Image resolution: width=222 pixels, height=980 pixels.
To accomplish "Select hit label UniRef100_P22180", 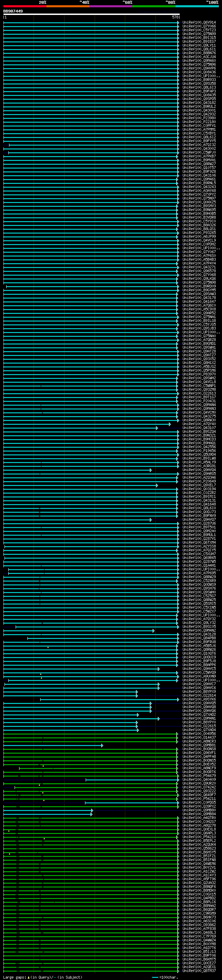I will (199, 122).
